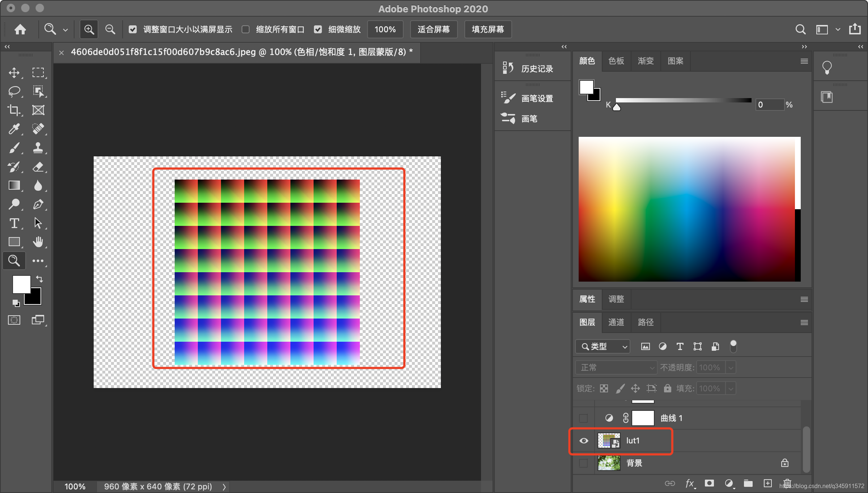Open the Color panel menu

[x=804, y=61]
